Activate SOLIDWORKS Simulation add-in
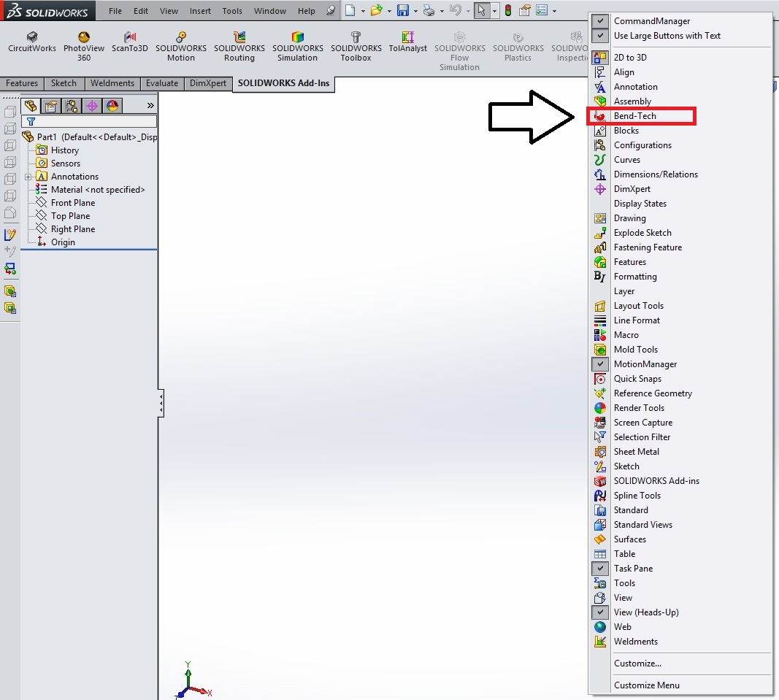 pyautogui.click(x=298, y=46)
